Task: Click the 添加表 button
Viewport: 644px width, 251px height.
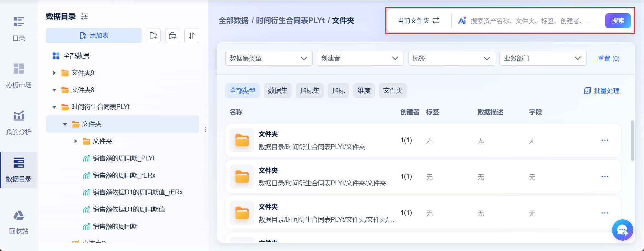Action: click(x=94, y=36)
